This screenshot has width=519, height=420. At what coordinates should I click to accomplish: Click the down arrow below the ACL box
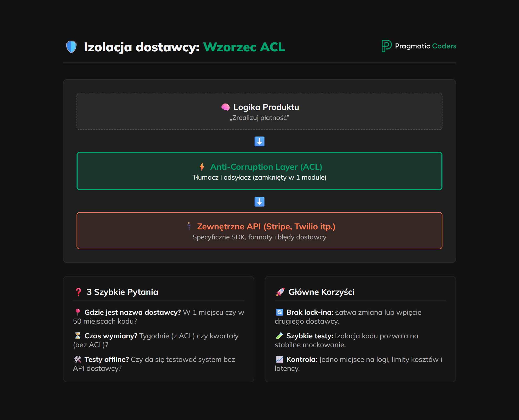tap(259, 202)
